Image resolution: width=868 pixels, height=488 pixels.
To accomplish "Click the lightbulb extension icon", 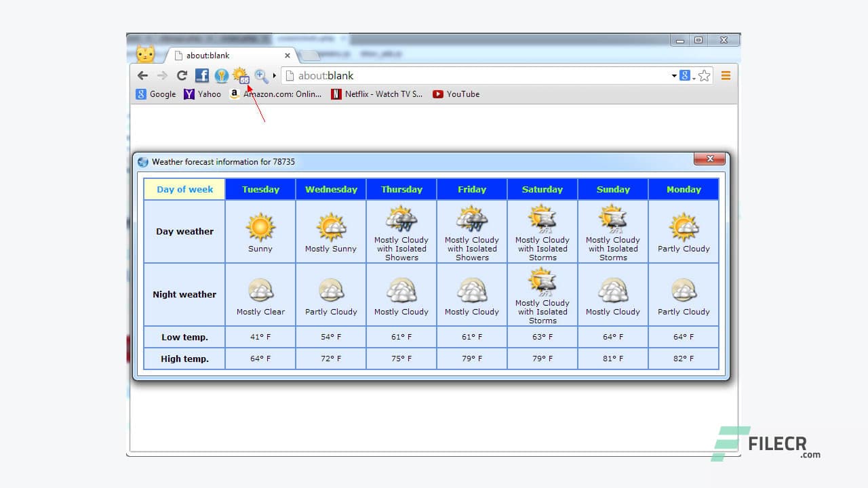I will [x=221, y=76].
